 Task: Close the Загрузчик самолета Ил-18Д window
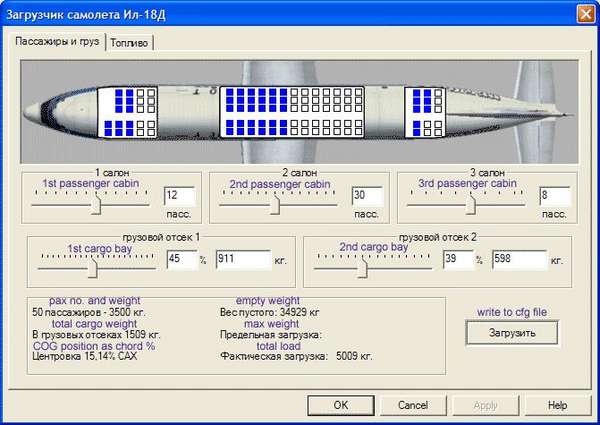(585, 14)
